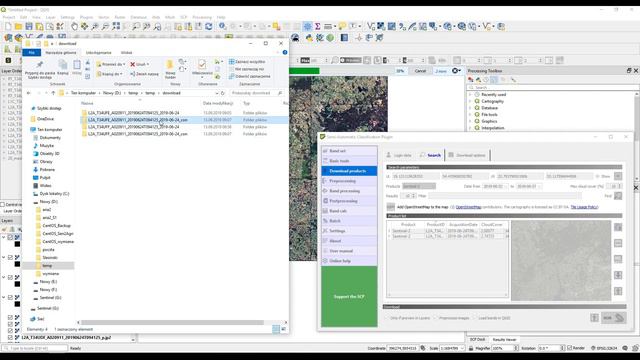
Task: Click the Processing Toolbox search field
Action: coord(553,87)
